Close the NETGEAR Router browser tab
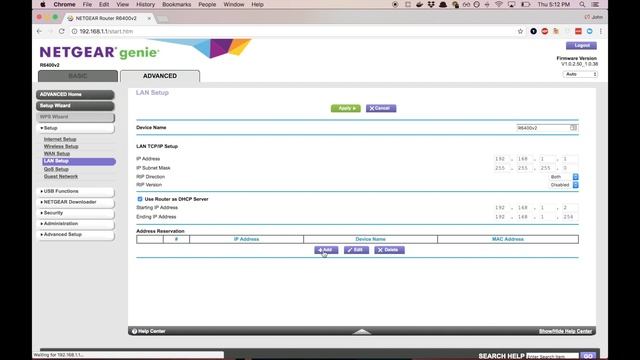This screenshot has height=360, width=640. coord(149,18)
